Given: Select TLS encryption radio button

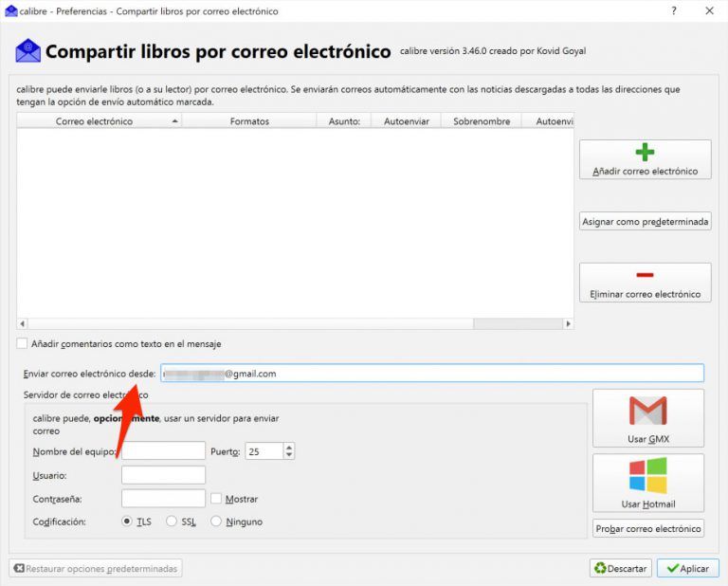Looking at the screenshot, I should point(127,521).
